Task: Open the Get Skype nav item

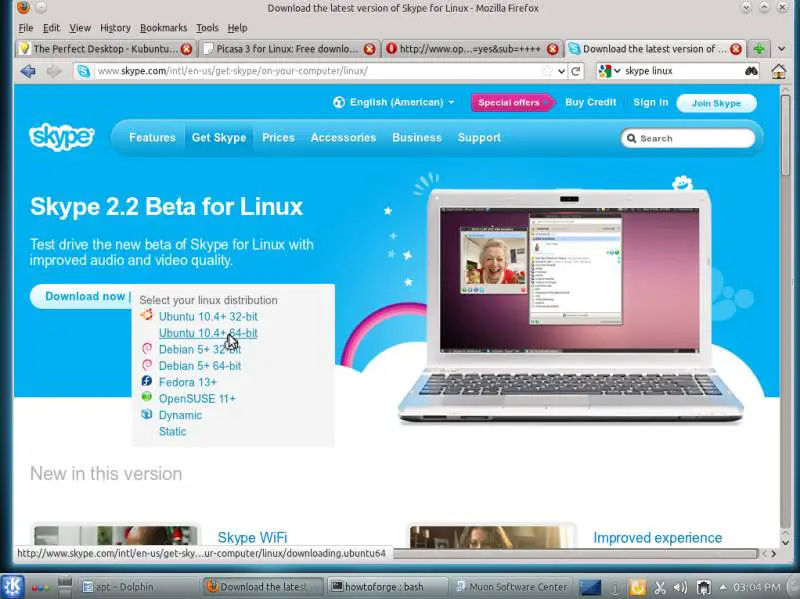Action: pos(219,138)
